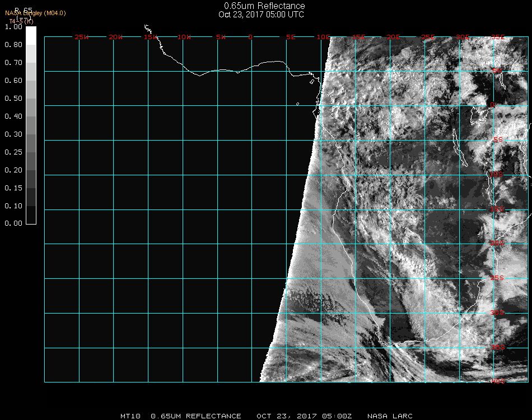Click the colorbar value '0.70'
The width and height of the screenshot is (532, 420).
pos(13,63)
